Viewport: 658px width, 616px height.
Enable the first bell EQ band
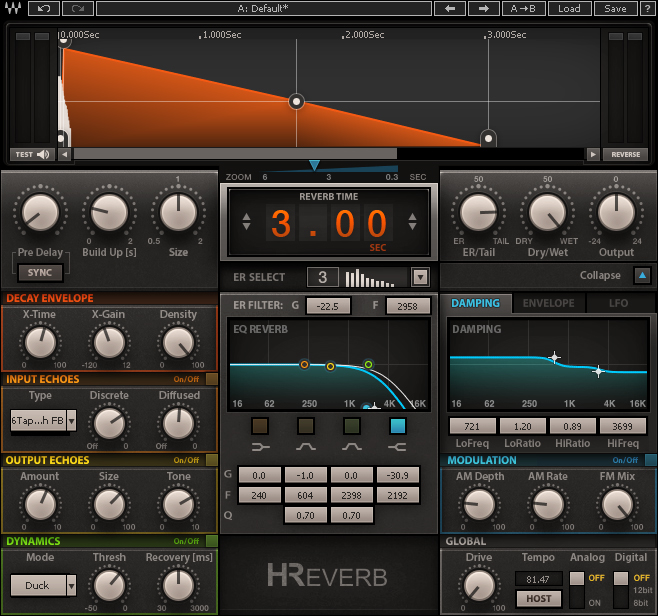pyautogui.click(x=306, y=426)
